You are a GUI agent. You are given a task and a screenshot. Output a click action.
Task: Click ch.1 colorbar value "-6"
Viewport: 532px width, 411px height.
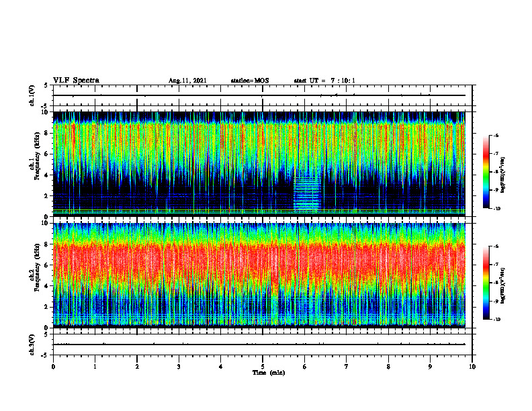[x=495, y=135]
